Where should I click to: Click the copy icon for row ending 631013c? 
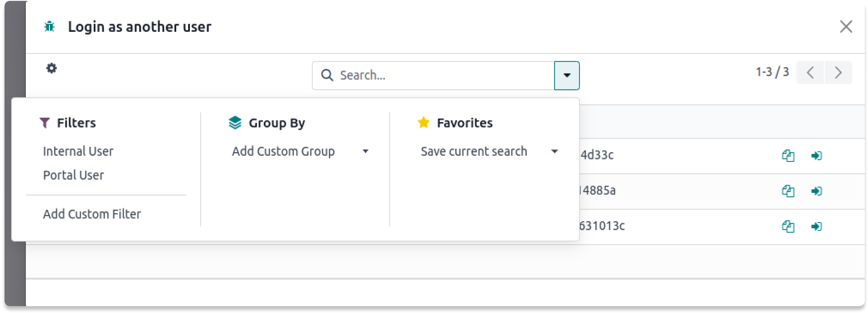click(788, 226)
